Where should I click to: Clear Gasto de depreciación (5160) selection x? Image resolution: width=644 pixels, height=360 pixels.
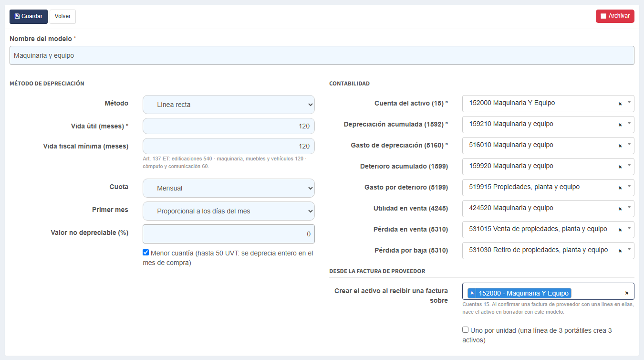[620, 146]
